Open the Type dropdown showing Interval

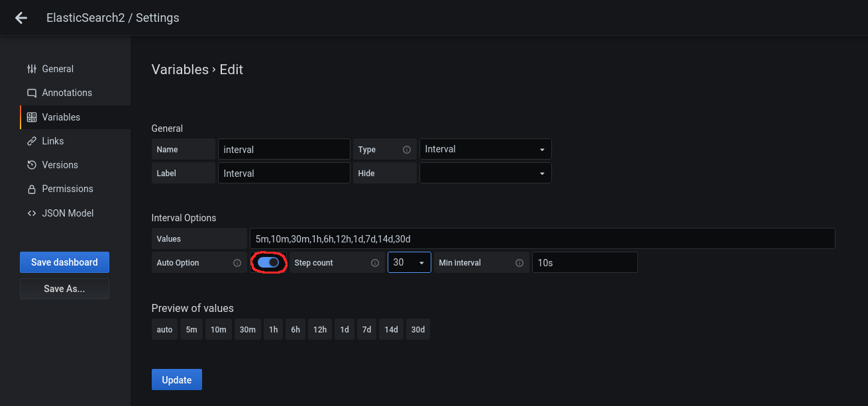pos(485,150)
